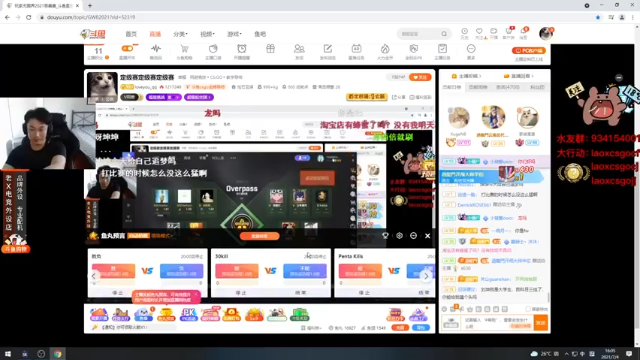Pick red 能 option in 30kill card
Screen dimensions: 640x360
pos(237,271)
